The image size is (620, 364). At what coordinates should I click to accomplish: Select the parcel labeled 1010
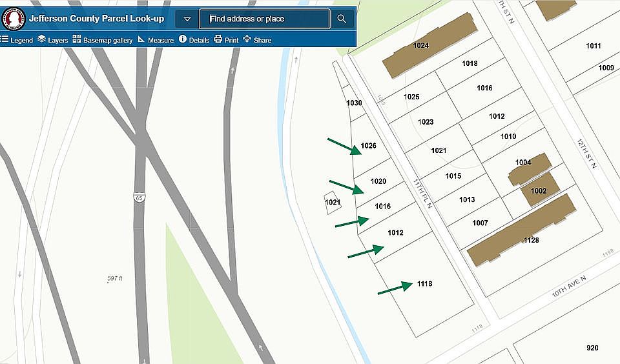(x=508, y=136)
